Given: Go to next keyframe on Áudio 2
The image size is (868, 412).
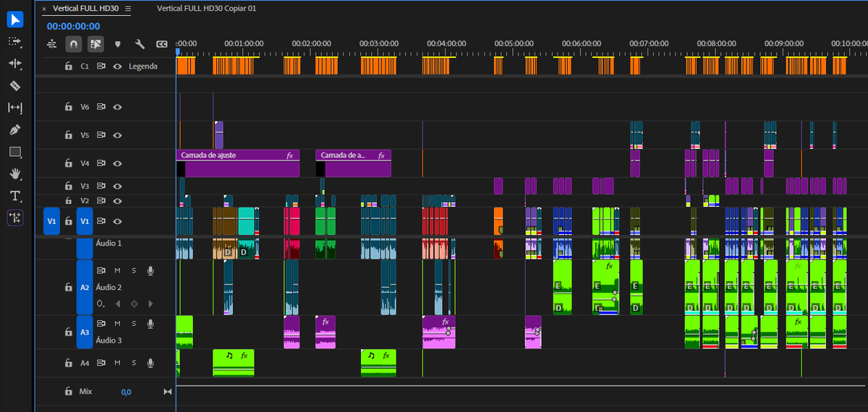Looking at the screenshot, I should point(150,304).
